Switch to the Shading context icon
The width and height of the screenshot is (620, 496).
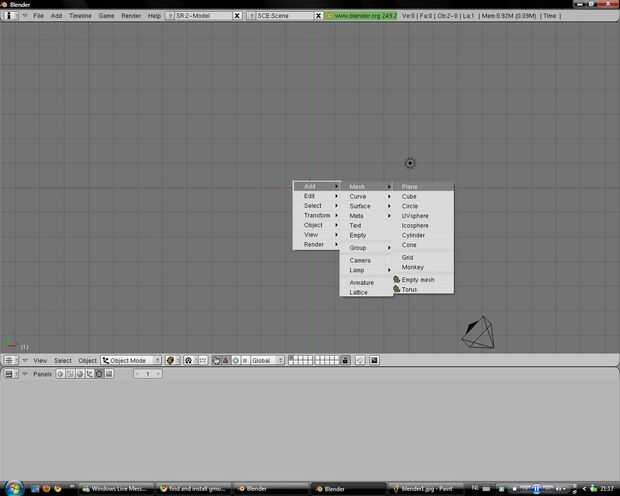(x=80, y=374)
